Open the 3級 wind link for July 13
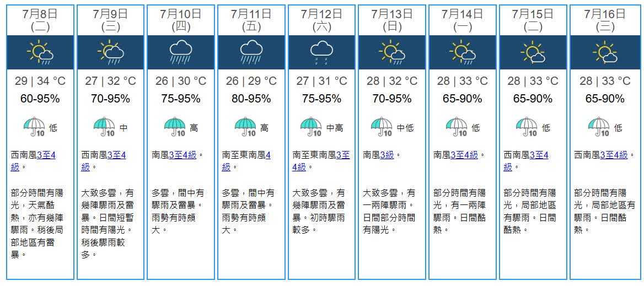Viewport: 644px width, 286px height. click(387, 155)
